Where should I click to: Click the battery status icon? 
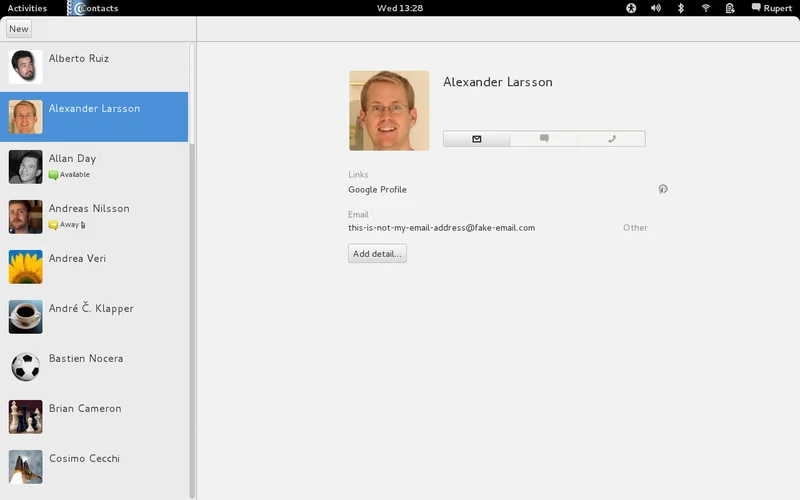point(731,8)
